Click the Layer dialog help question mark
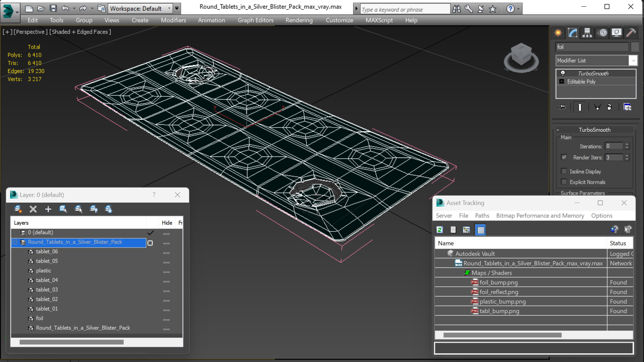Viewport: 644px width, 362px height. click(x=154, y=195)
